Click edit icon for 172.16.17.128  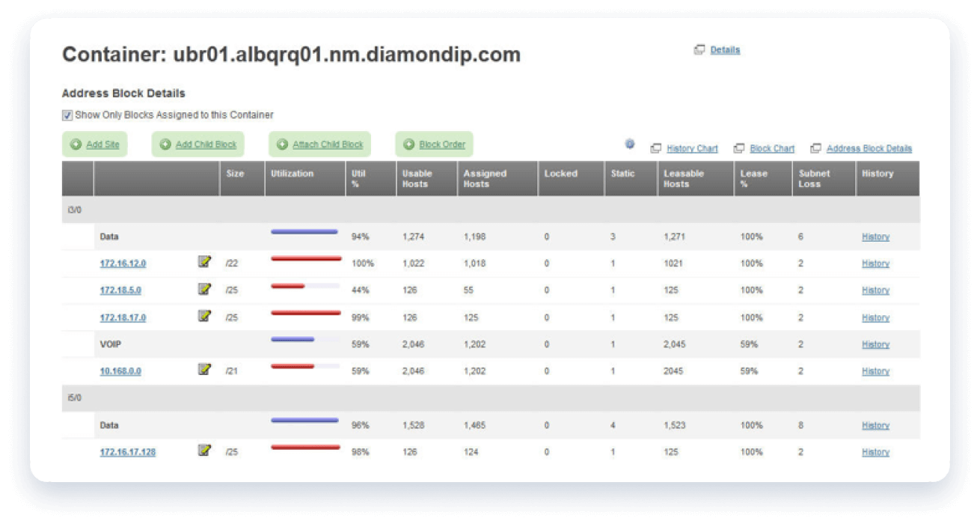204,451
